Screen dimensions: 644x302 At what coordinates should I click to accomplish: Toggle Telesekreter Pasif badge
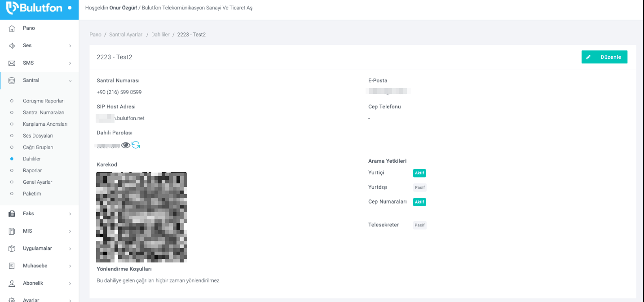coord(419,225)
